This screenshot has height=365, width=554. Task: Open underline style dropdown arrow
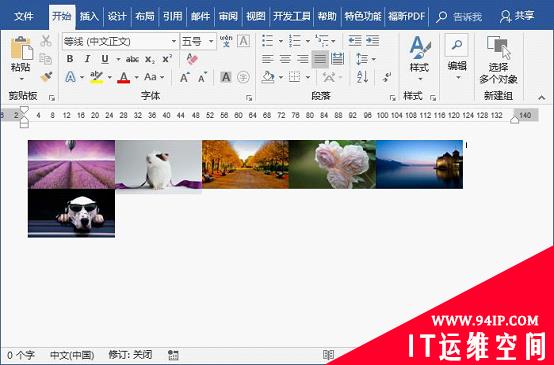[x=118, y=59]
